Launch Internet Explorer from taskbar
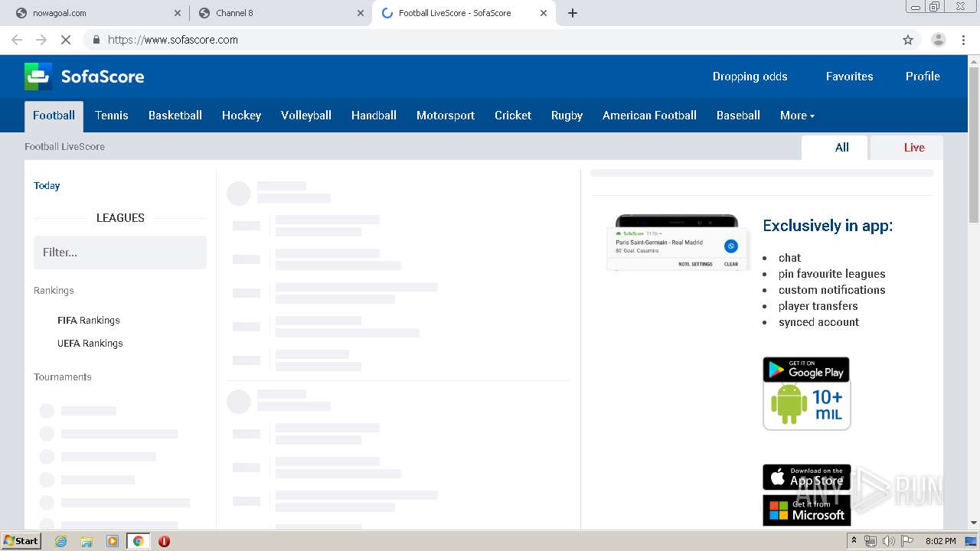This screenshot has width=980, height=551. coord(60,541)
